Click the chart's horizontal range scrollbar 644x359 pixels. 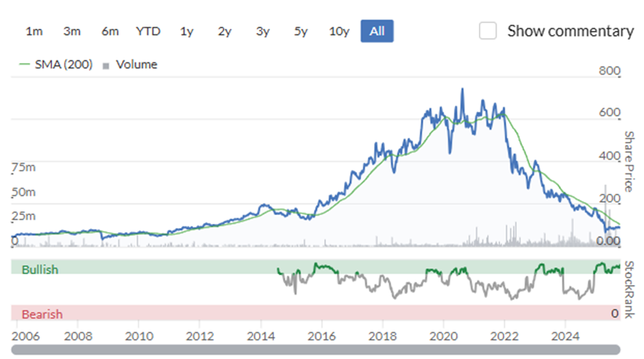coord(315,349)
